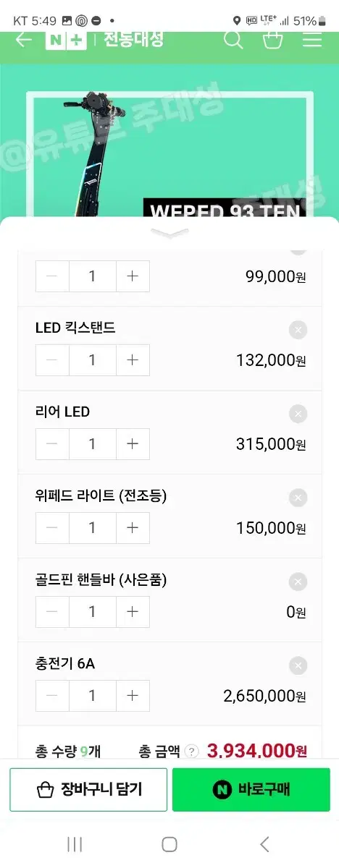The width and height of the screenshot is (339, 868).
Task: Tap the green 바로구매 button
Action: click(251, 789)
